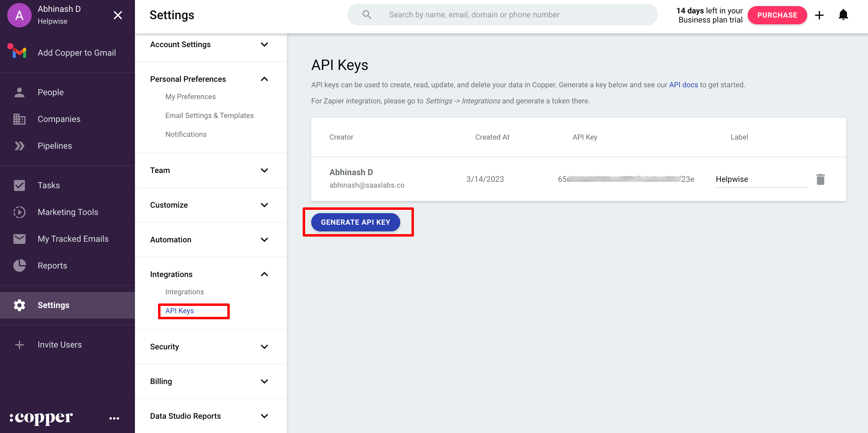The width and height of the screenshot is (868, 433).
Task: Select API Keys in settings menu
Action: [179, 311]
